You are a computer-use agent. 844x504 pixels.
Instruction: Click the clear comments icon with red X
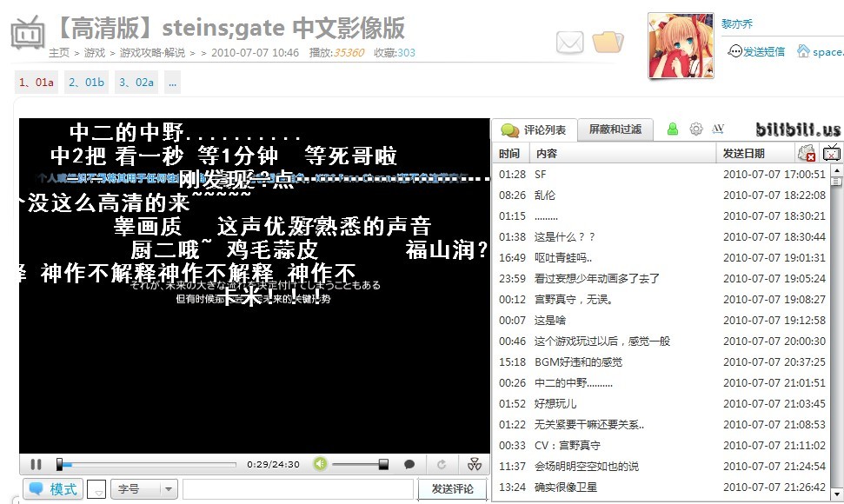tap(807, 153)
